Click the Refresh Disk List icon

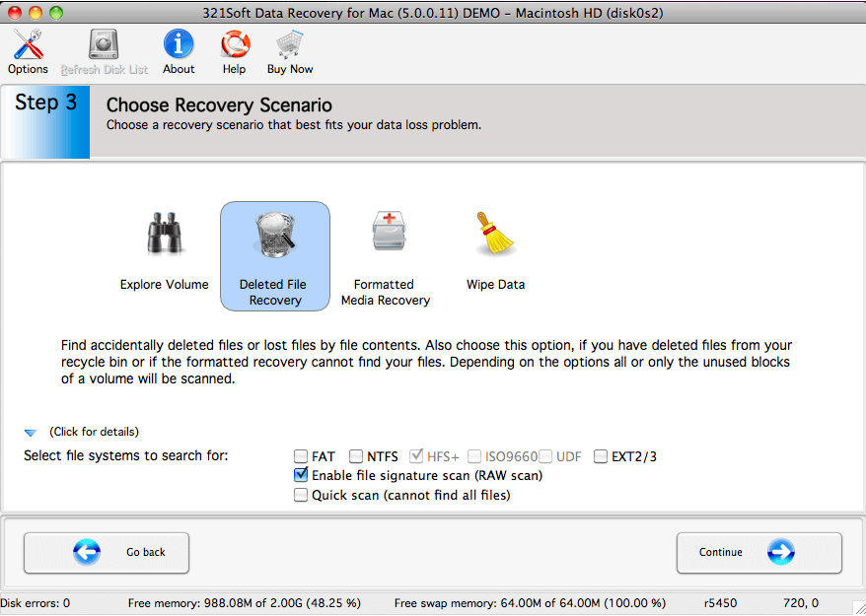(104, 44)
